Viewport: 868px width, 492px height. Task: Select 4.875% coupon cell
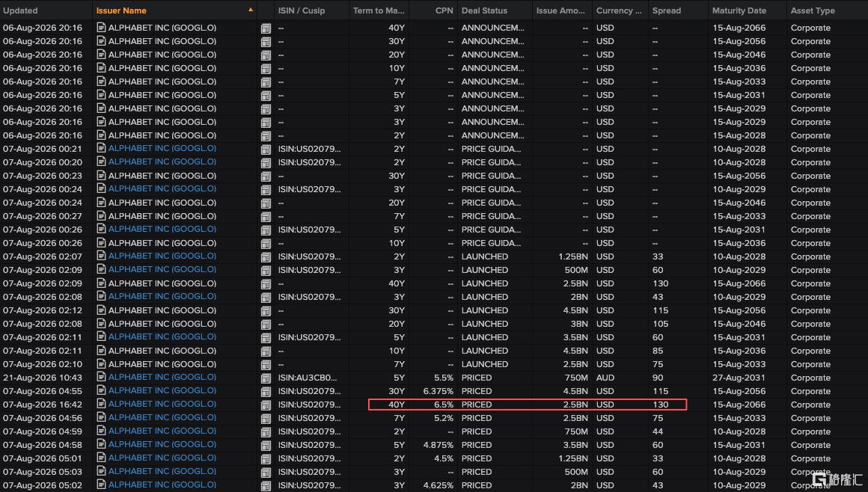click(x=438, y=445)
